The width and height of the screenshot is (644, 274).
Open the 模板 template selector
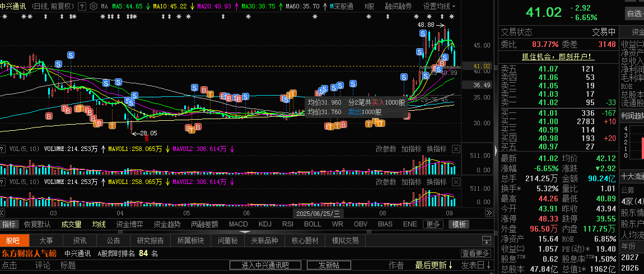[x=459, y=224]
